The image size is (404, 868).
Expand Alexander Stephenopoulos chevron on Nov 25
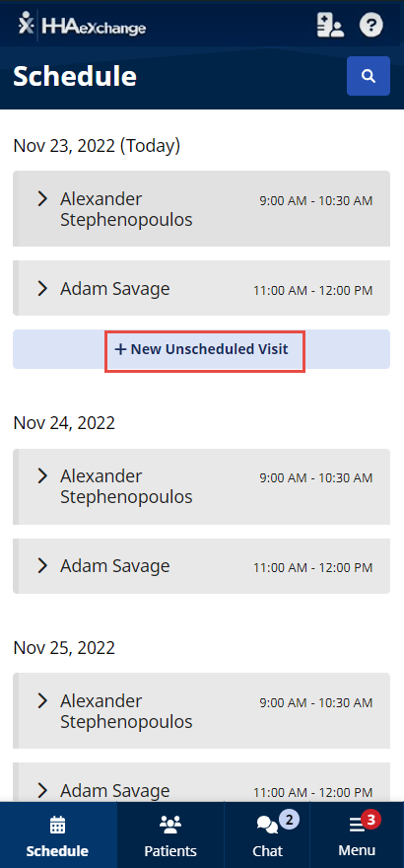click(42, 701)
